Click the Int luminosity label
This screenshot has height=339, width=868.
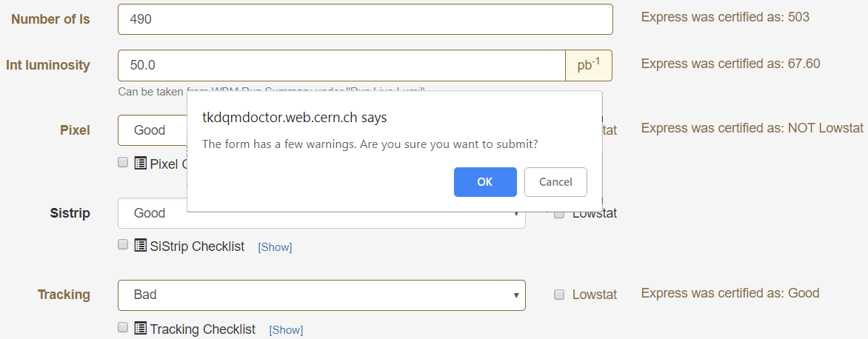47,65
